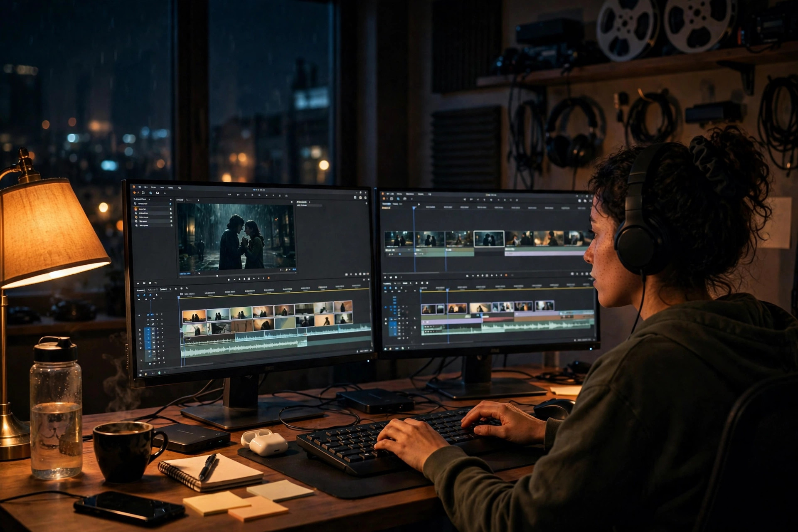Viewport: 798px width, 532px height.
Task: Click the play button below the rain scene preview
Action: (254, 278)
